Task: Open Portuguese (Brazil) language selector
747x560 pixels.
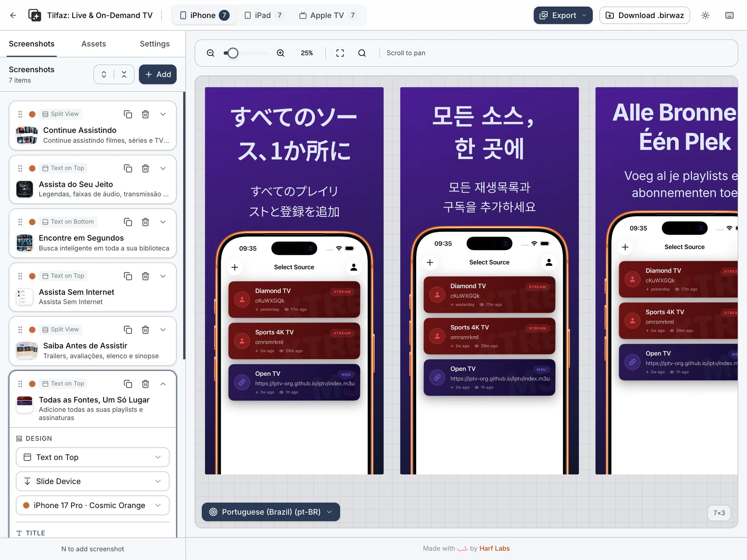Action: (x=270, y=512)
